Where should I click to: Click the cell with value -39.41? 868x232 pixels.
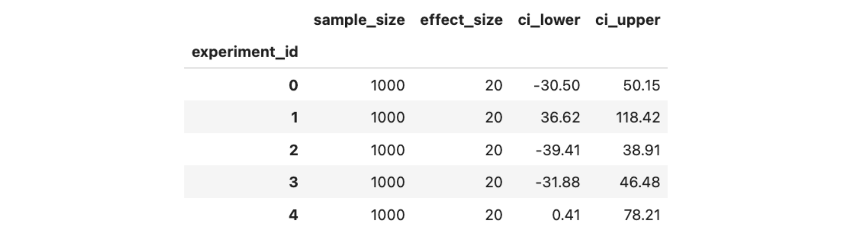(558, 150)
